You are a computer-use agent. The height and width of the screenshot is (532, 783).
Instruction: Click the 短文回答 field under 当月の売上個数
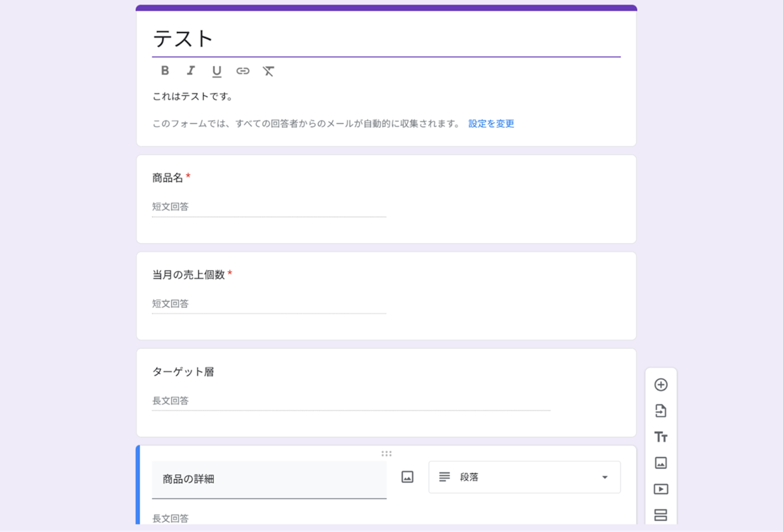tap(269, 304)
